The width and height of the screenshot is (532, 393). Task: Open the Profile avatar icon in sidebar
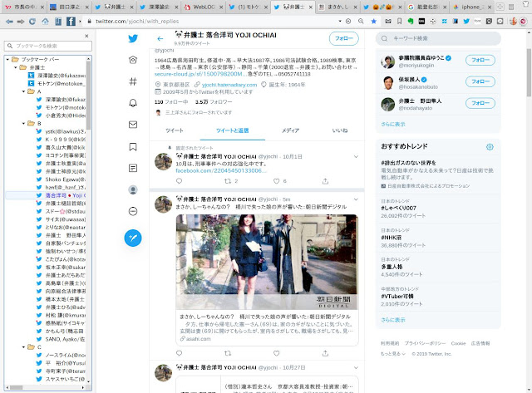pos(133,189)
